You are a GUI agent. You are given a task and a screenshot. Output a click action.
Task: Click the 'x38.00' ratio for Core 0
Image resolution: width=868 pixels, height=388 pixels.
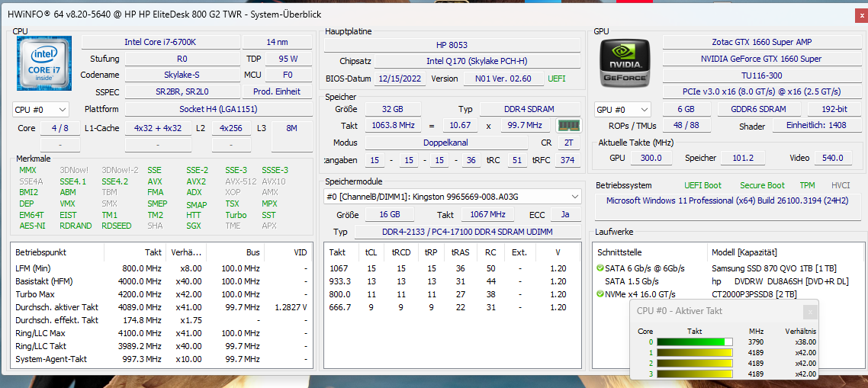pos(805,342)
